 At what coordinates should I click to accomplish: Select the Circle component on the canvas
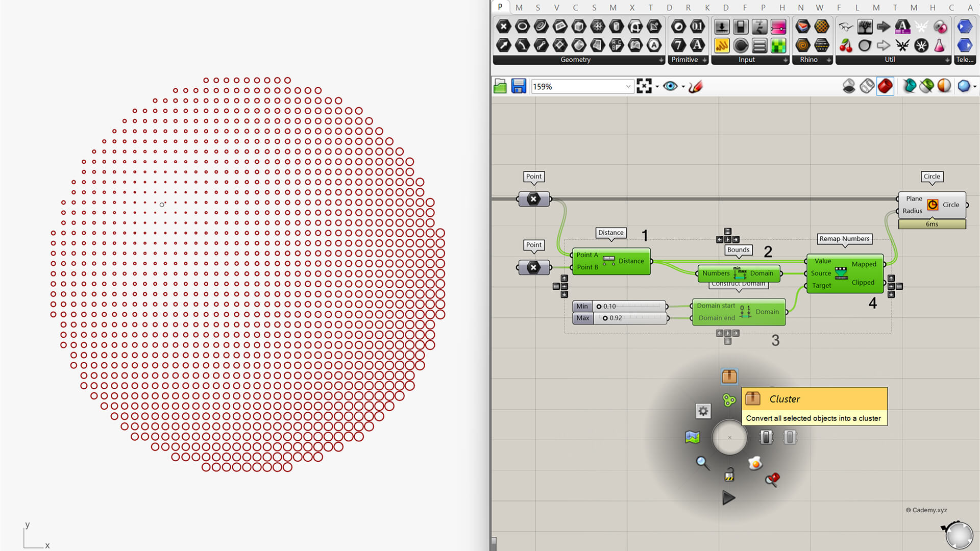click(x=933, y=205)
